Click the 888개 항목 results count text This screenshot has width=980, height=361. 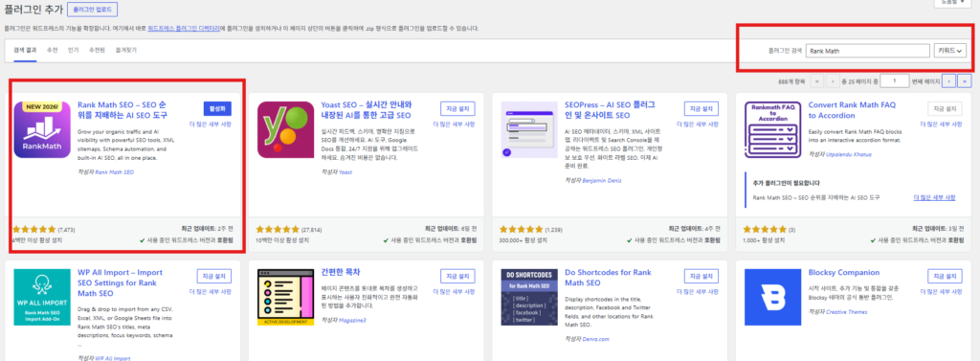tap(791, 81)
